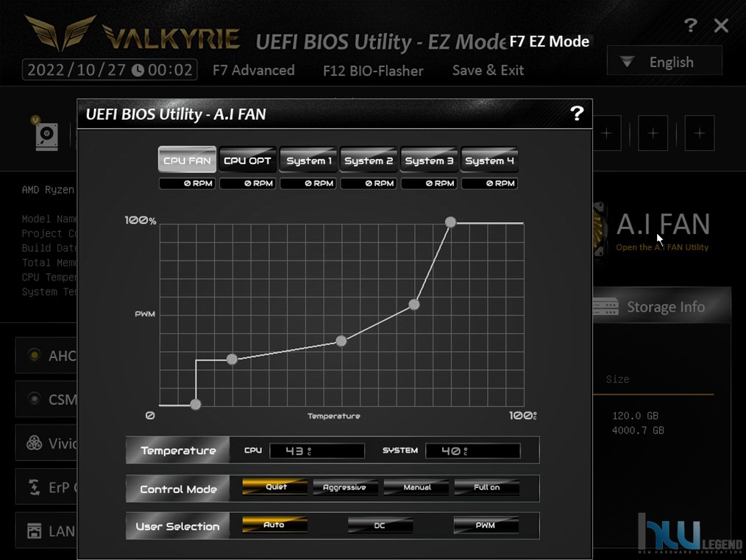
Task: Click the fourth fan curve control point from the left
Action: point(414,305)
